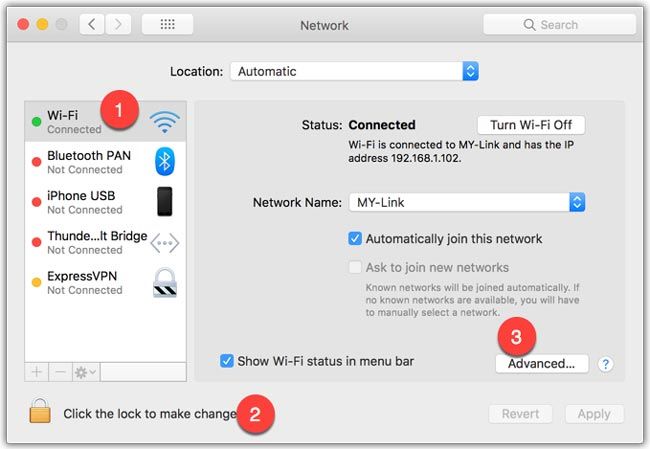Click the Thunderbolt Bridge arrows icon
The image size is (650, 449).
(x=165, y=243)
